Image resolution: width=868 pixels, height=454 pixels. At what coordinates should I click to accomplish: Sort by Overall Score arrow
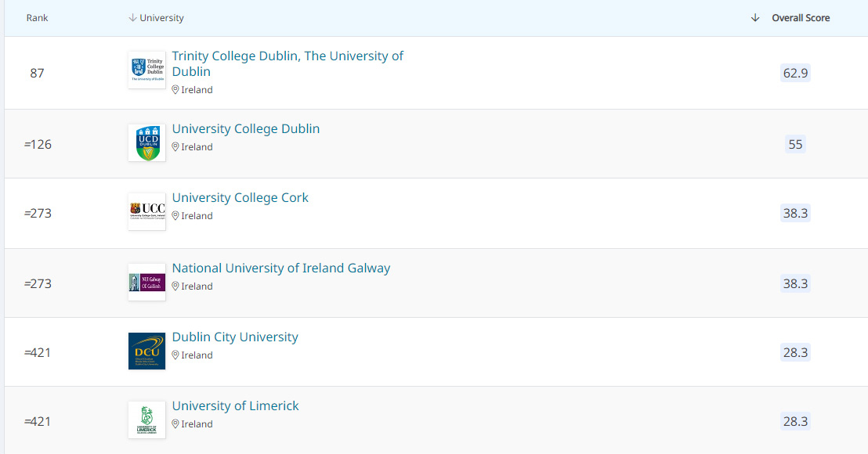tap(755, 18)
